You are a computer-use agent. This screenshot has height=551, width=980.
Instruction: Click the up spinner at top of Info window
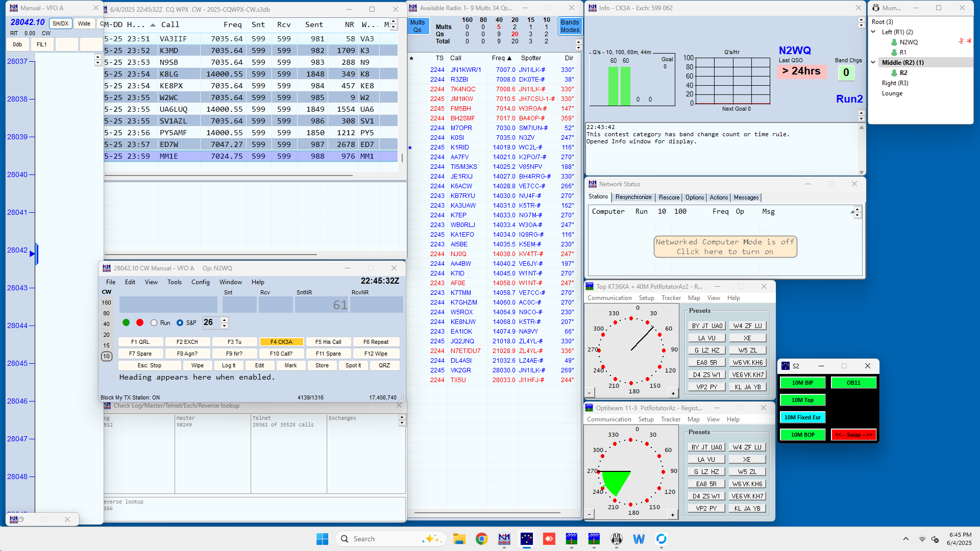click(x=862, y=19)
